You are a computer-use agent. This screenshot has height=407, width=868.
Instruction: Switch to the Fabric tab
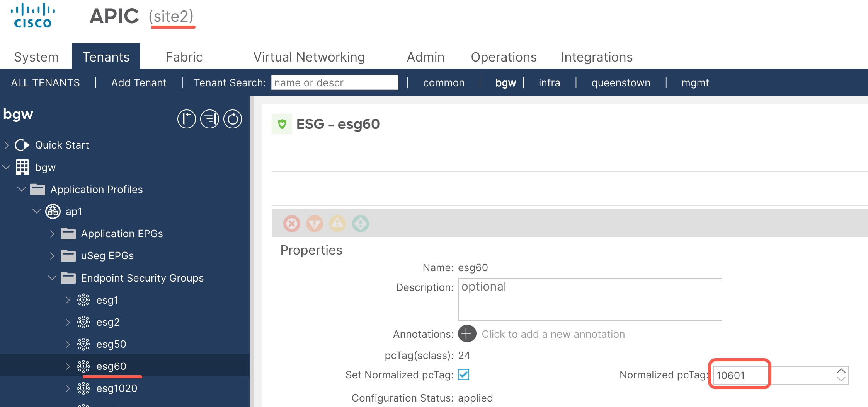point(184,57)
